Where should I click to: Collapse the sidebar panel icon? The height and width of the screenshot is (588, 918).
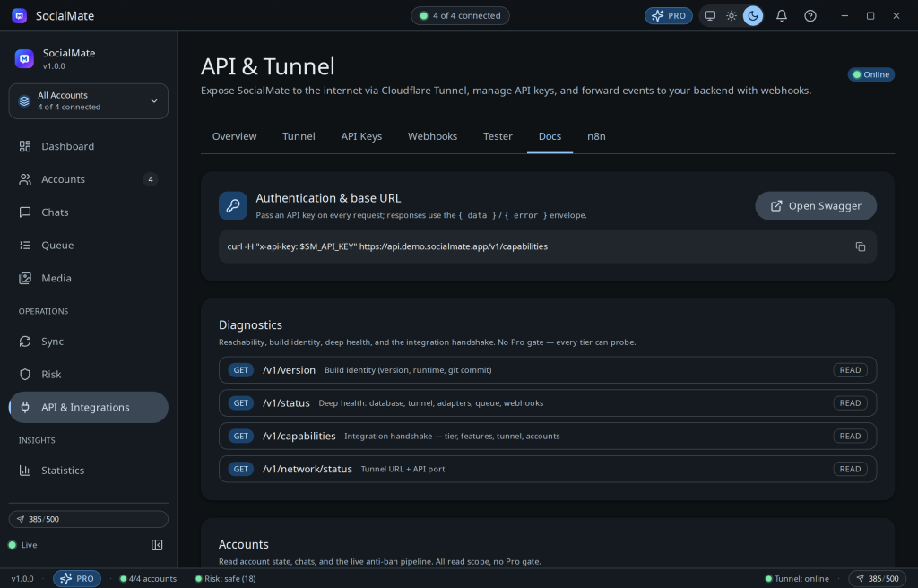pyautogui.click(x=157, y=545)
